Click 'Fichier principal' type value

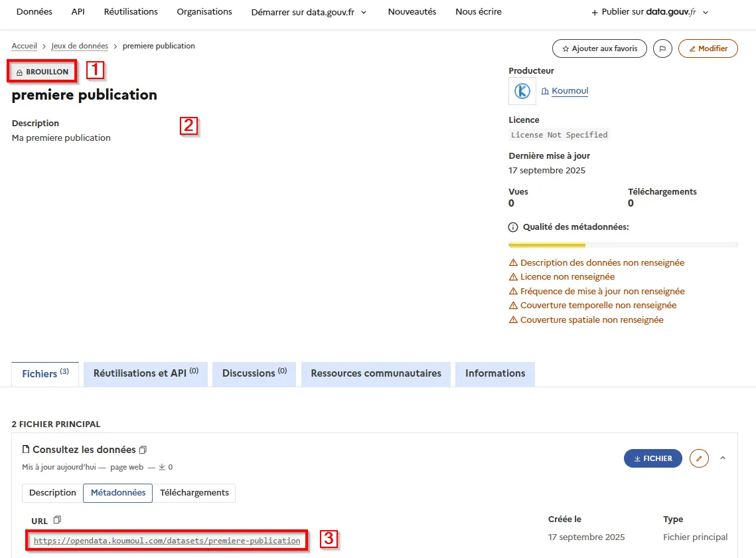(x=695, y=537)
